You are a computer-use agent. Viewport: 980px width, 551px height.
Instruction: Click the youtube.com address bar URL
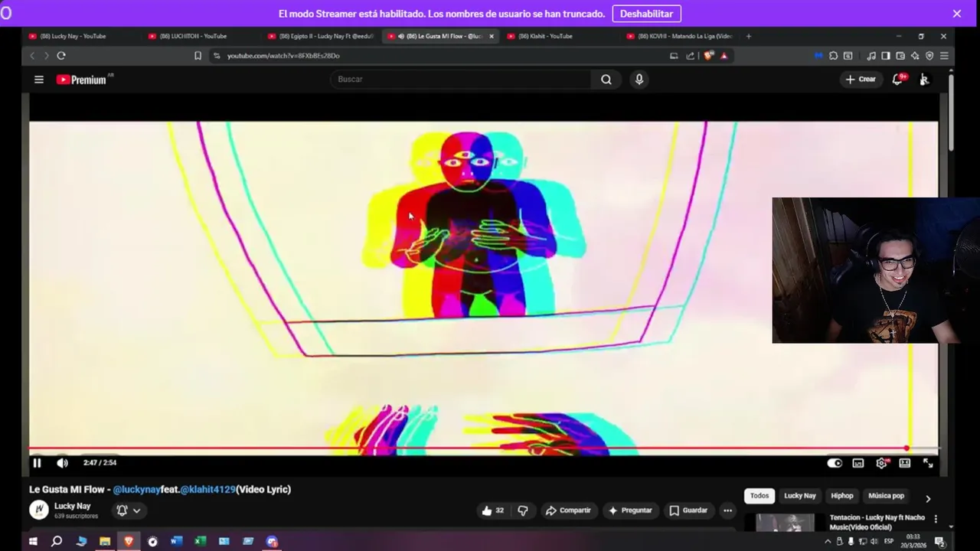(x=283, y=56)
